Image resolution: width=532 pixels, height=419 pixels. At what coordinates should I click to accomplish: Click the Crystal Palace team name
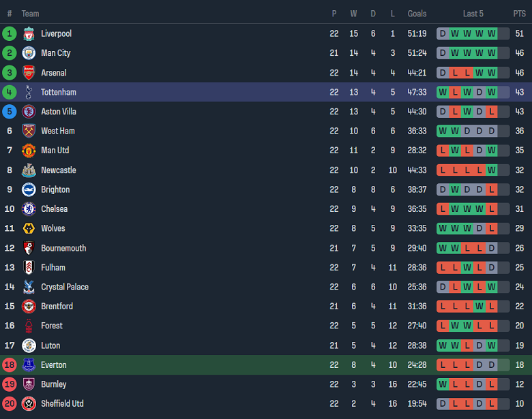65,287
